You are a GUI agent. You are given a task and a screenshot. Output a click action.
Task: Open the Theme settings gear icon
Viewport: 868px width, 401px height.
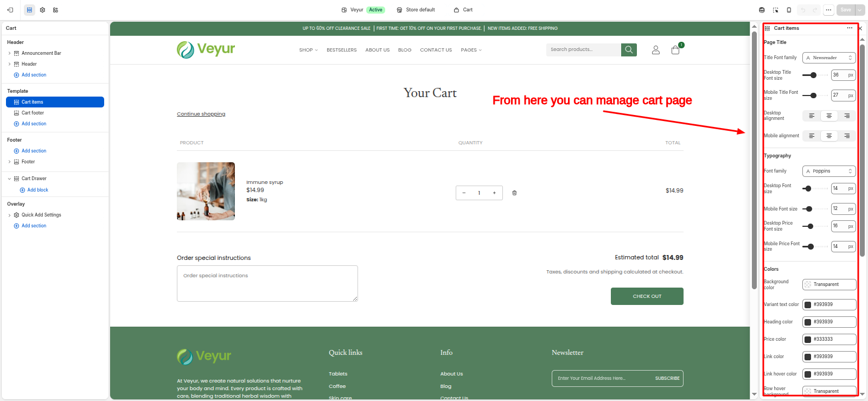42,10
